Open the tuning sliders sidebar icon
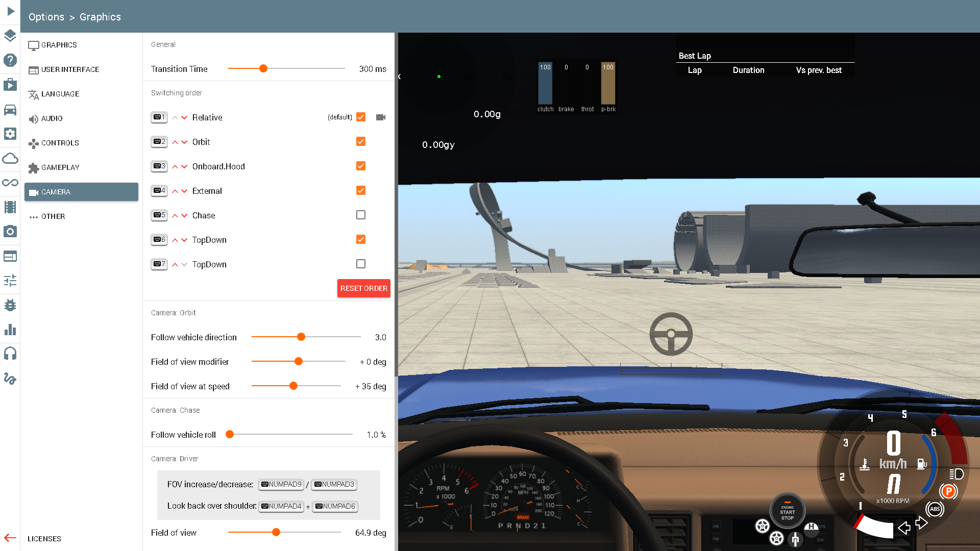 pos(10,281)
